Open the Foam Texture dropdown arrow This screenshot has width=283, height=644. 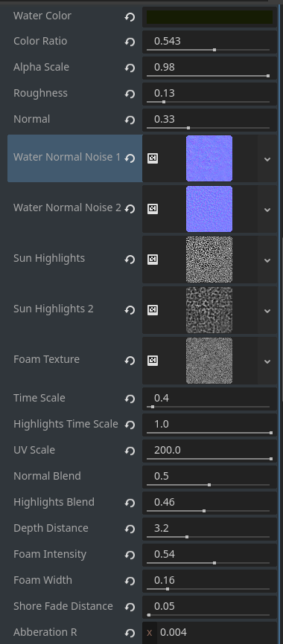(267, 361)
